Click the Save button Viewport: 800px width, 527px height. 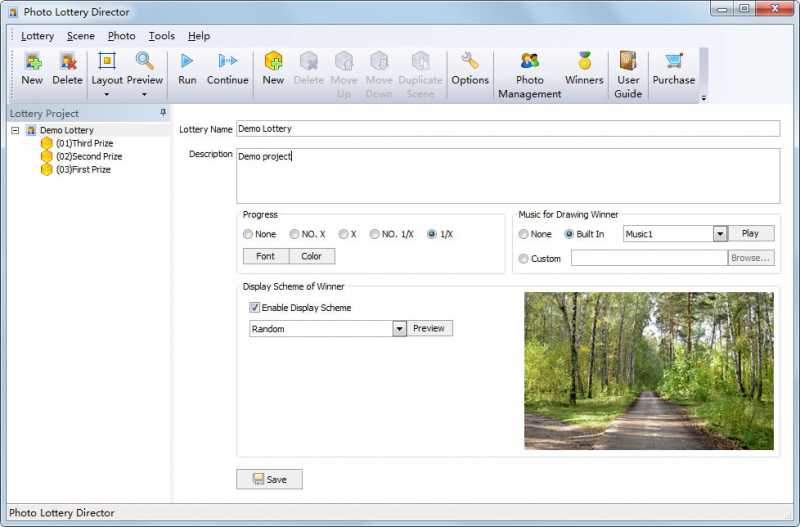tap(269, 479)
